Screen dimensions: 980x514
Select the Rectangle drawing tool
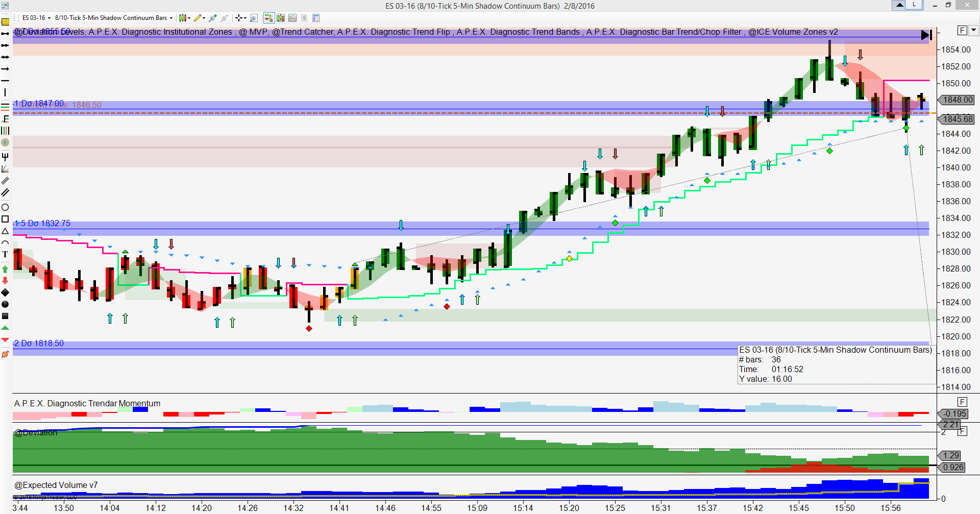pos(5,219)
